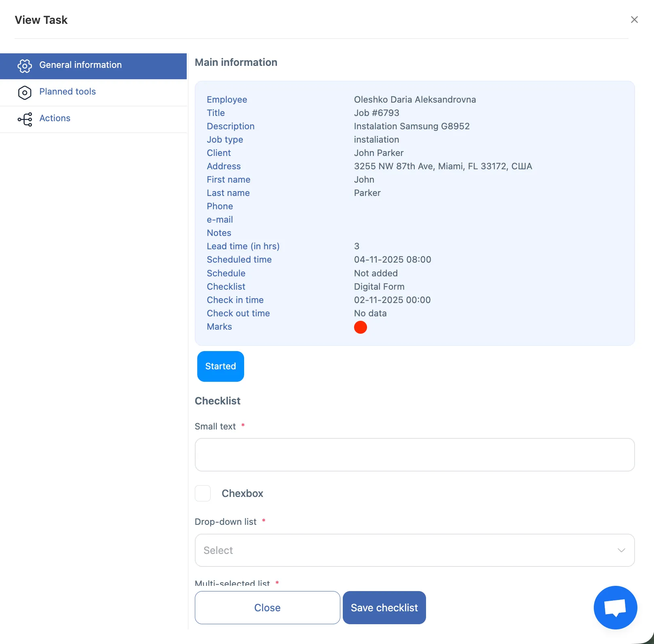
Task: Open the Drop-down list Select field
Action: click(404, 550)
